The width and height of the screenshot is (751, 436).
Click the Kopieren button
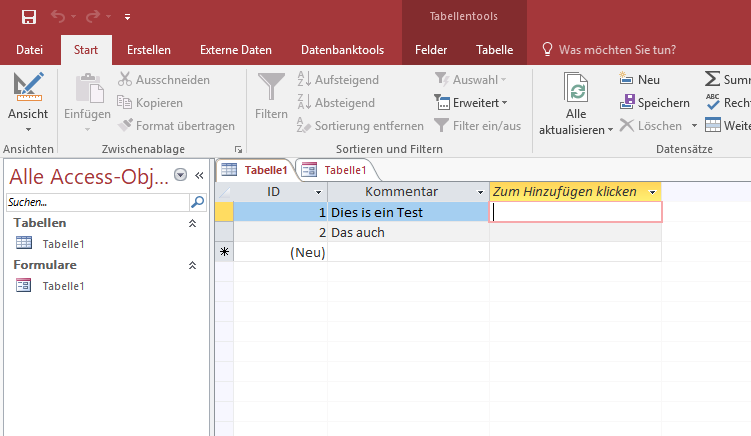coord(150,103)
